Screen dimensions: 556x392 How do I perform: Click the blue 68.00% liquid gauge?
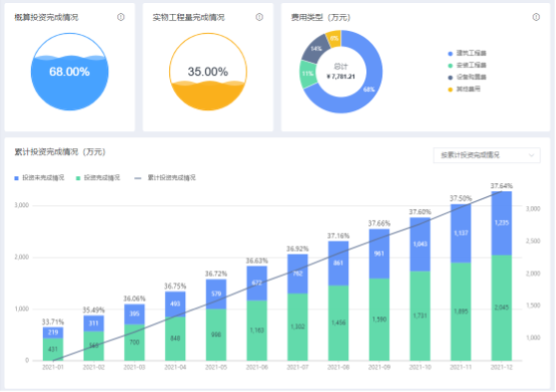pos(70,72)
